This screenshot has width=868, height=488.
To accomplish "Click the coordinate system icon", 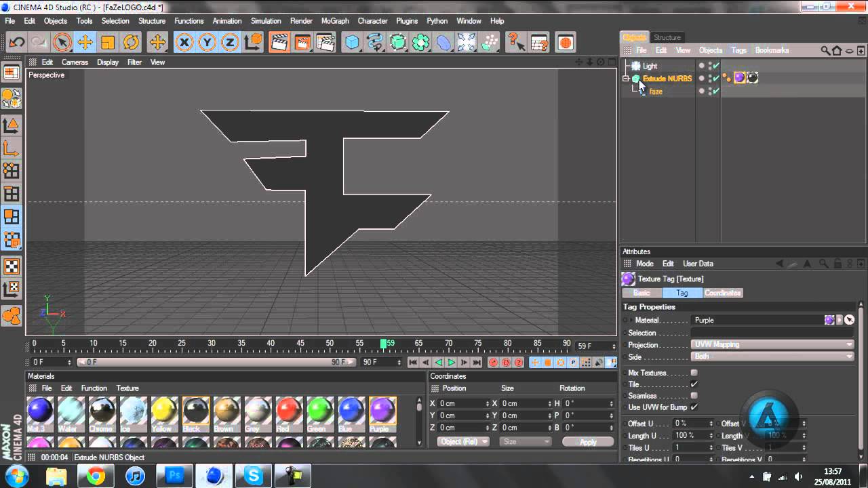I will (253, 43).
